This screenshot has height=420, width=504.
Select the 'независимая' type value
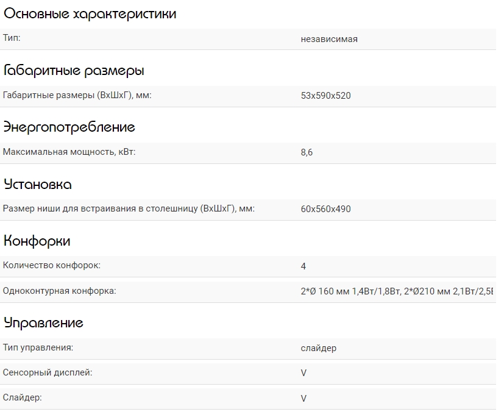(x=329, y=39)
